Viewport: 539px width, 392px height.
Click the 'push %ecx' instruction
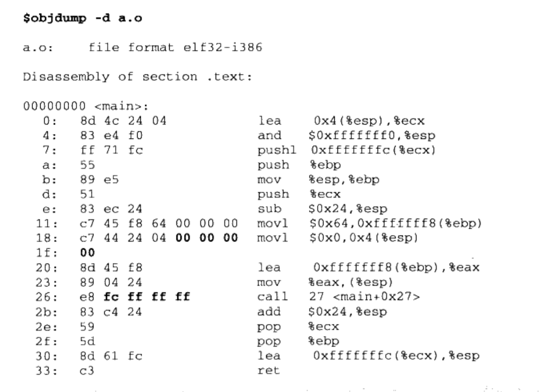coord(299,194)
